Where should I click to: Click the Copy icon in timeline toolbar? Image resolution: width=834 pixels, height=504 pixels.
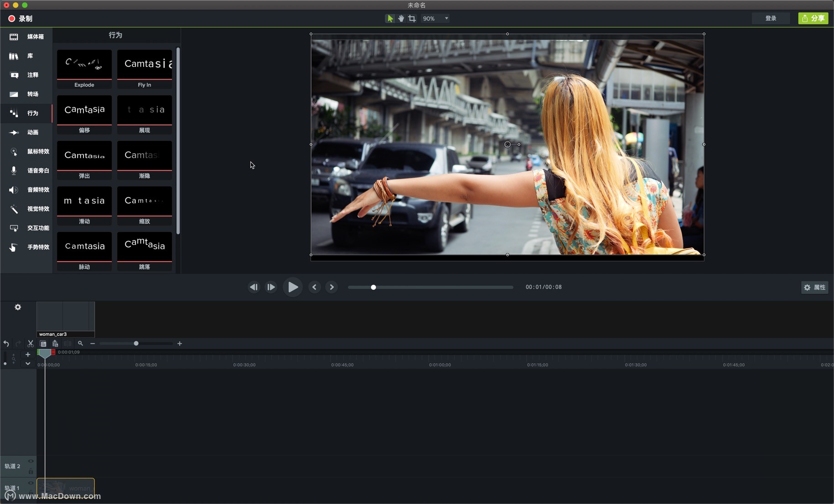[43, 344]
